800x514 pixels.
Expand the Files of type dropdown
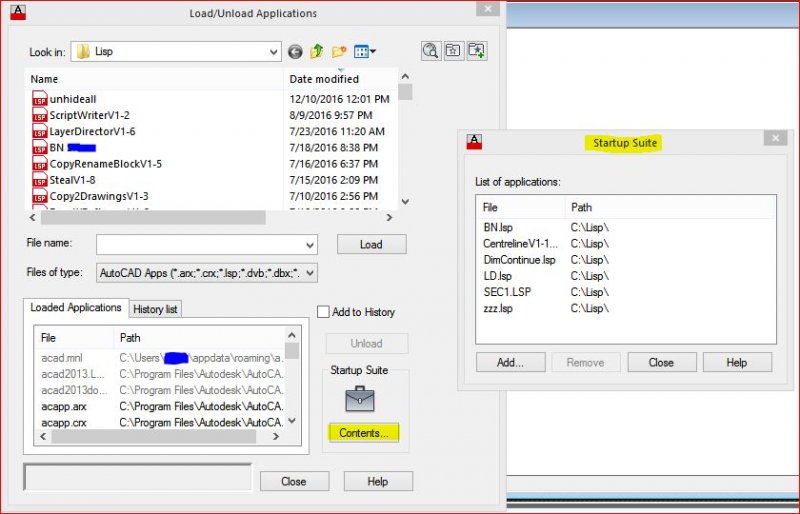pyautogui.click(x=310, y=273)
